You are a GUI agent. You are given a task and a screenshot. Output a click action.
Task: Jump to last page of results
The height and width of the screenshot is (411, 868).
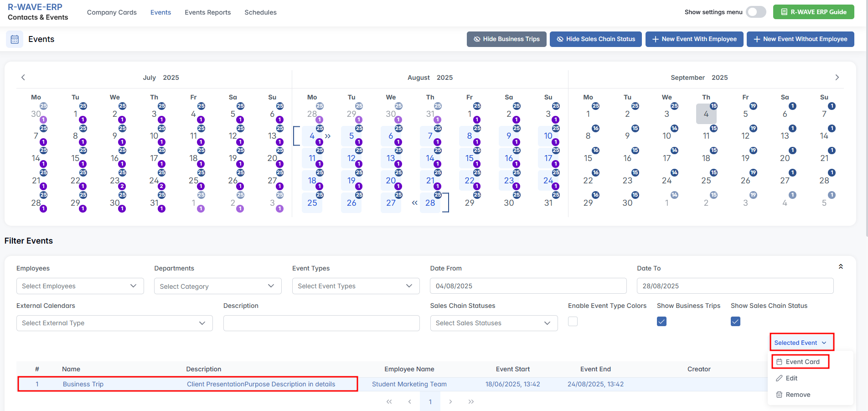471,402
